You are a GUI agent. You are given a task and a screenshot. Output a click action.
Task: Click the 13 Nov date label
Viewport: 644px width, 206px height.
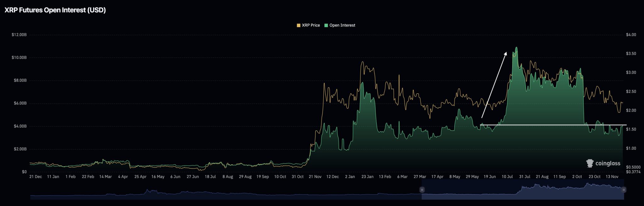(x=612, y=177)
